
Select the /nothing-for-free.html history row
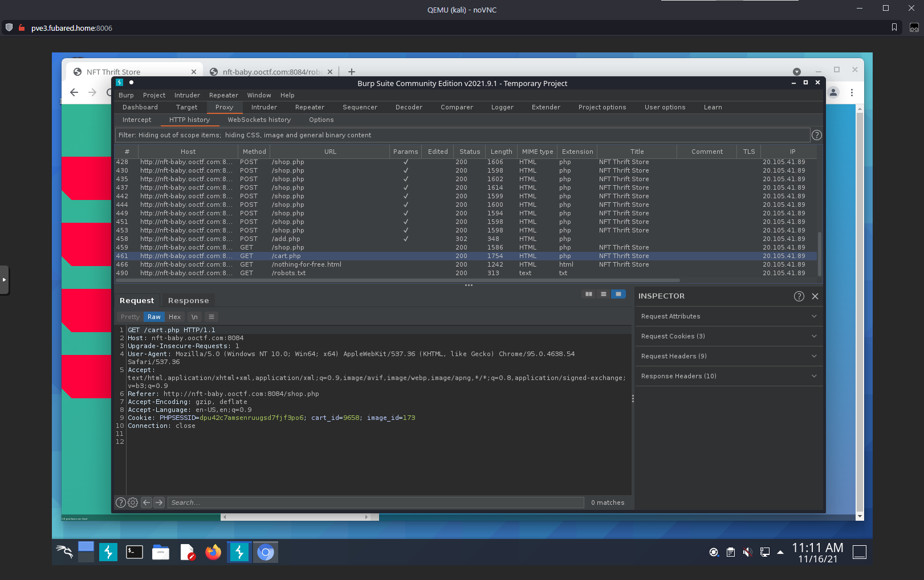pyautogui.click(x=466, y=264)
